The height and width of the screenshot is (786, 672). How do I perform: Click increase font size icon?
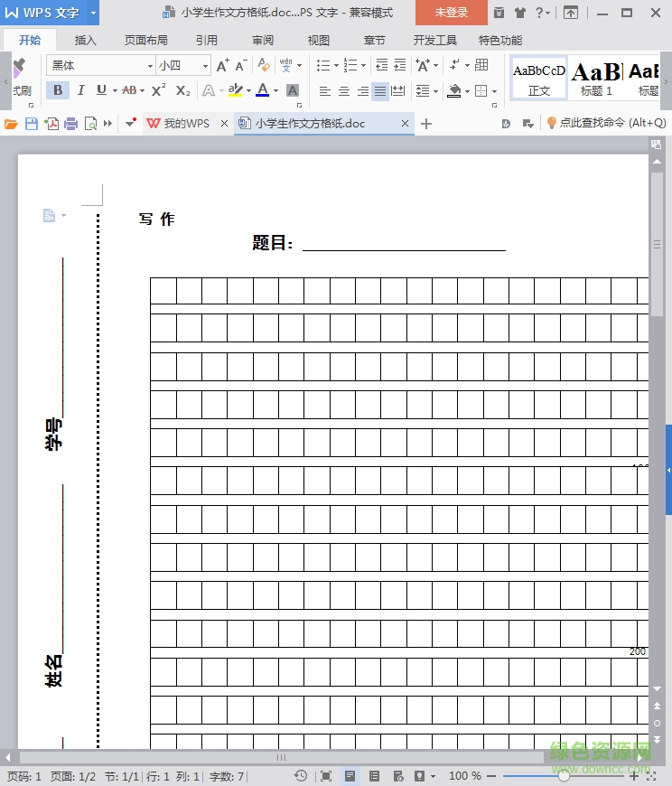pos(222,65)
